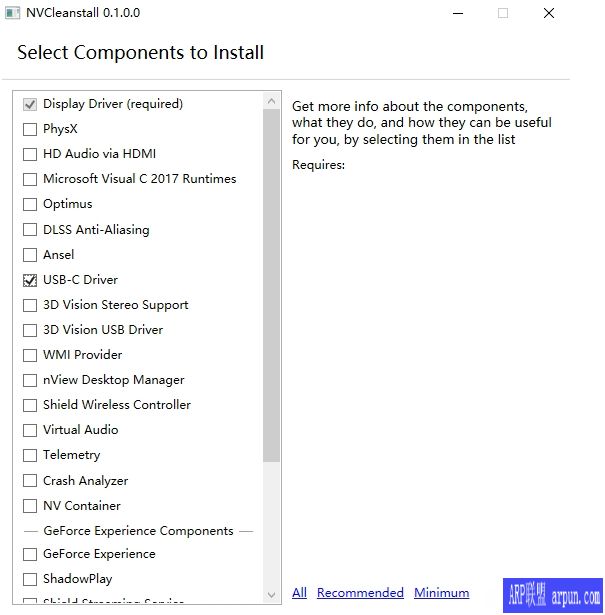Enable 3D Vision Stereo Support

(x=30, y=305)
